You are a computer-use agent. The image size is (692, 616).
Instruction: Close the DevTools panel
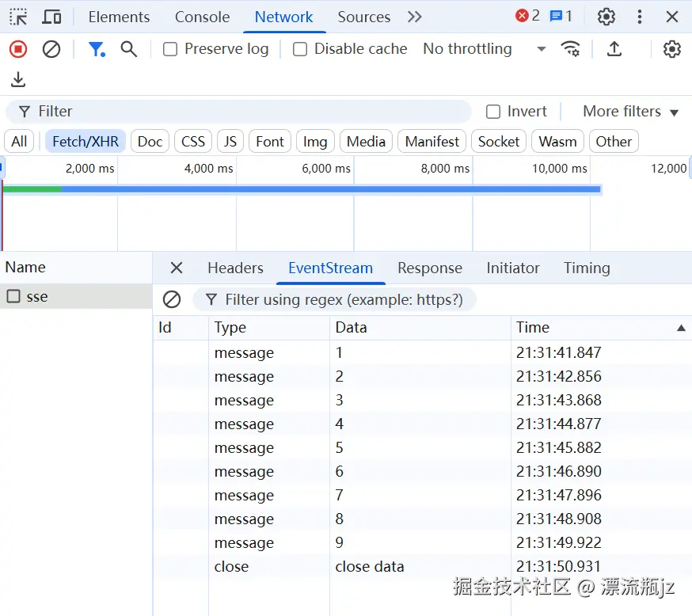[x=671, y=17]
